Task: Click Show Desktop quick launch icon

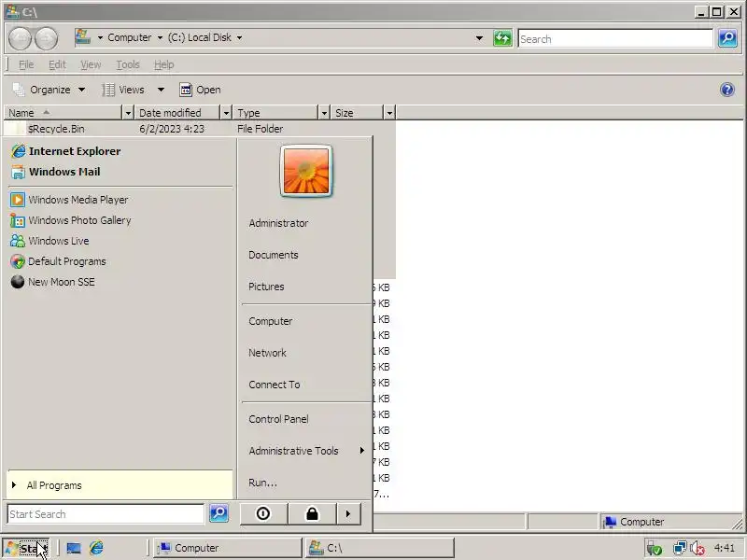Action: (x=74, y=548)
